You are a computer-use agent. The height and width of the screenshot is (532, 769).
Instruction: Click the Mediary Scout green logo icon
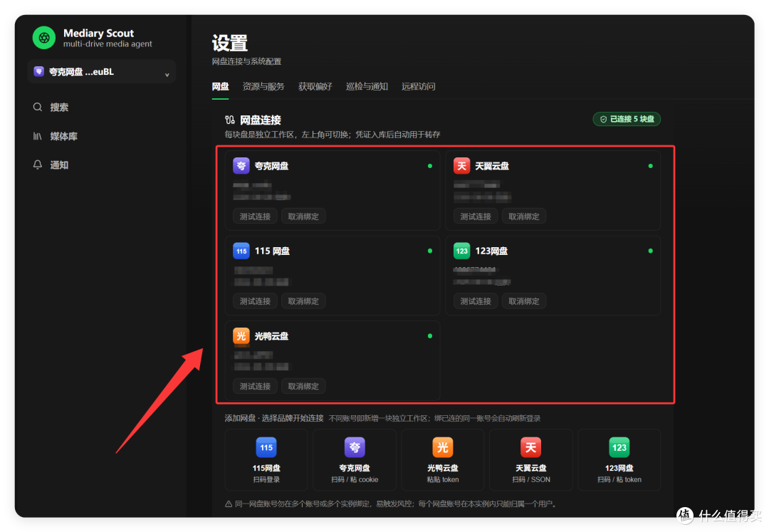coord(44,38)
